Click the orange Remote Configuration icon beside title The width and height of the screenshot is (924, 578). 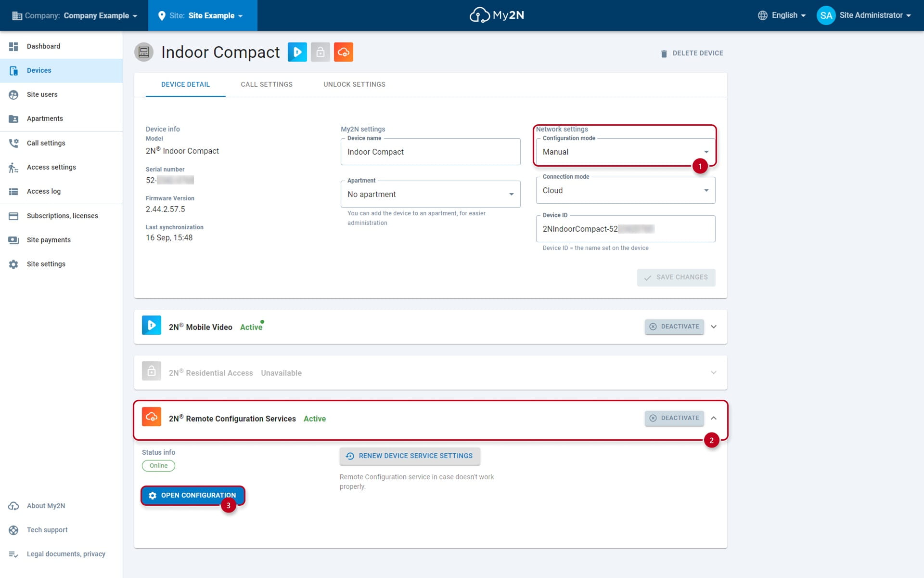click(344, 52)
